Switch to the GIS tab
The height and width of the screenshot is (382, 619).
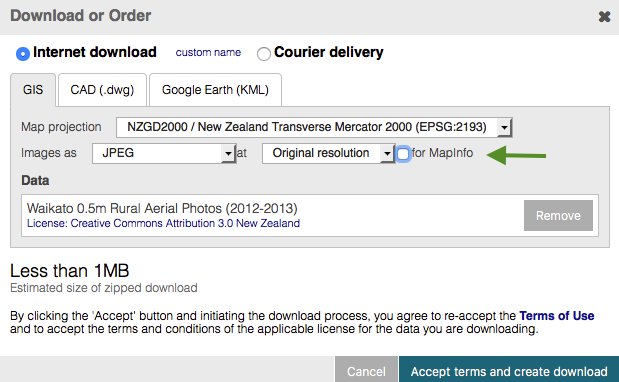point(33,90)
